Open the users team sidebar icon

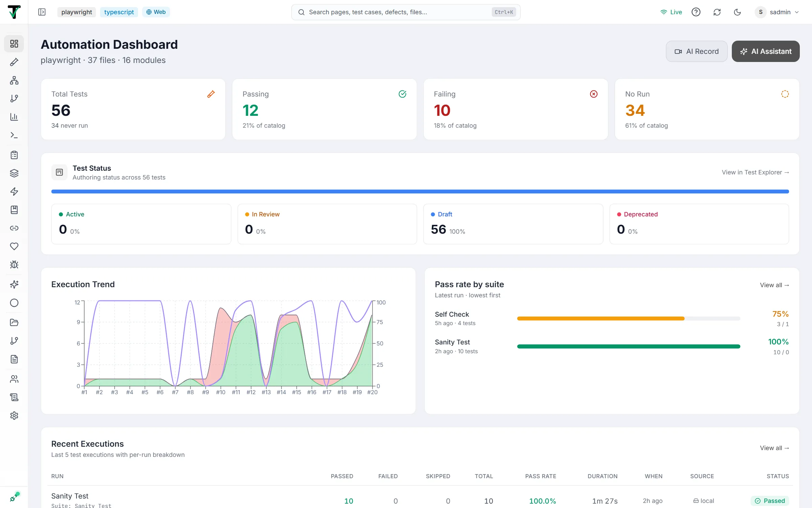pos(14,379)
